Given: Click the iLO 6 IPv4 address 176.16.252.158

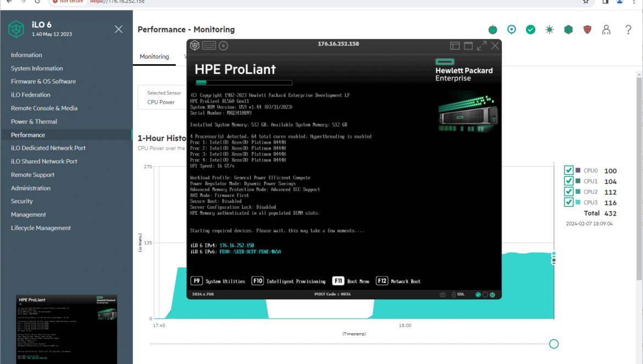Looking at the screenshot, I should coord(237,245).
